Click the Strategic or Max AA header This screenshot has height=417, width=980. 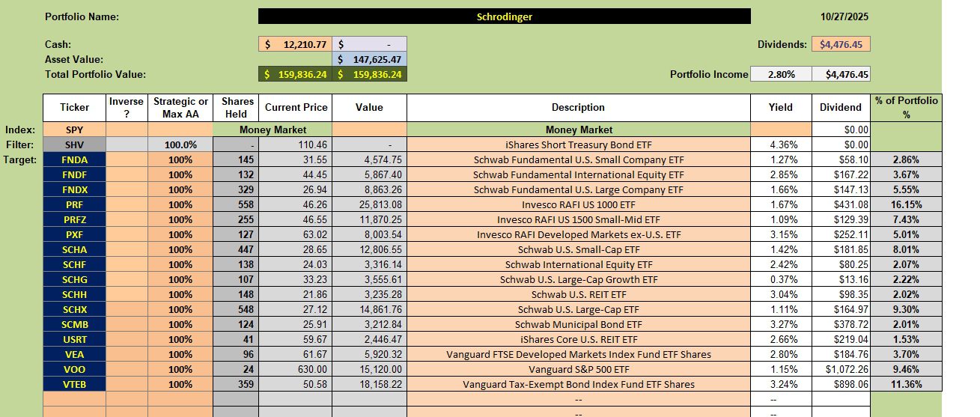[x=180, y=108]
